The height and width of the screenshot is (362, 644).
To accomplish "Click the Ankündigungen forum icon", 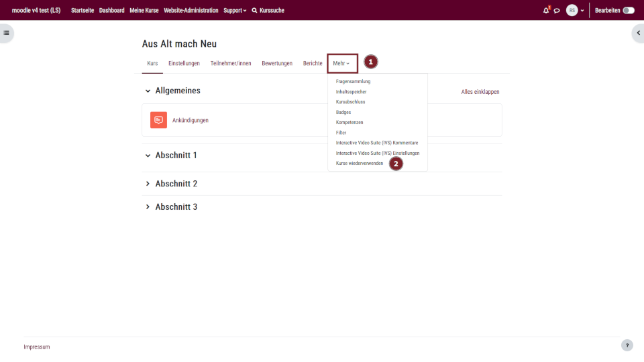I will tap(158, 120).
